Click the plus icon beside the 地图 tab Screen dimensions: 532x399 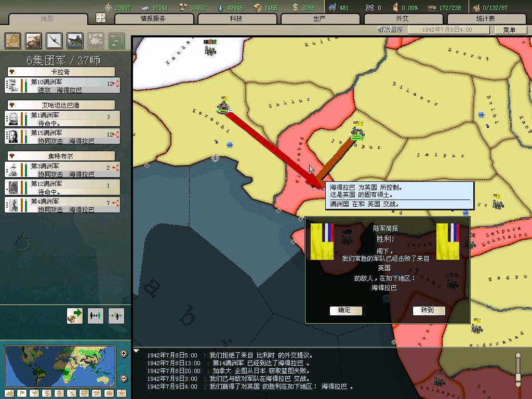[x=101, y=18]
